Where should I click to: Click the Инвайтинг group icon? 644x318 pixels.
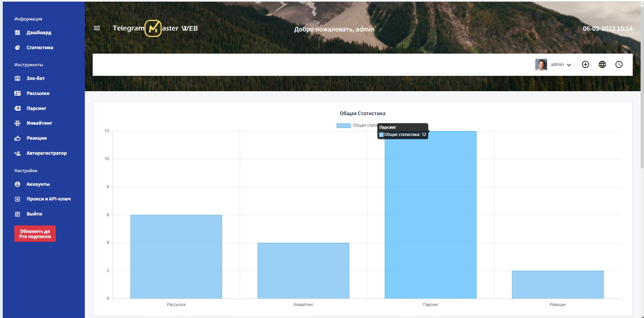click(x=17, y=123)
